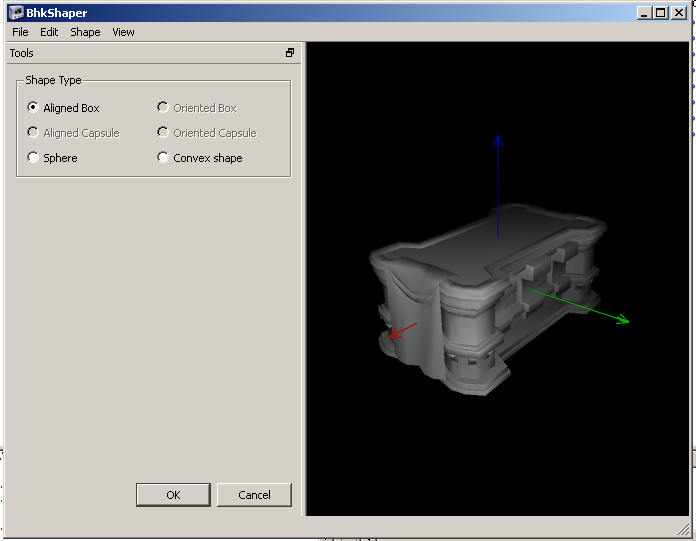Click the Shape Type group label
696x541 pixels.
point(53,80)
